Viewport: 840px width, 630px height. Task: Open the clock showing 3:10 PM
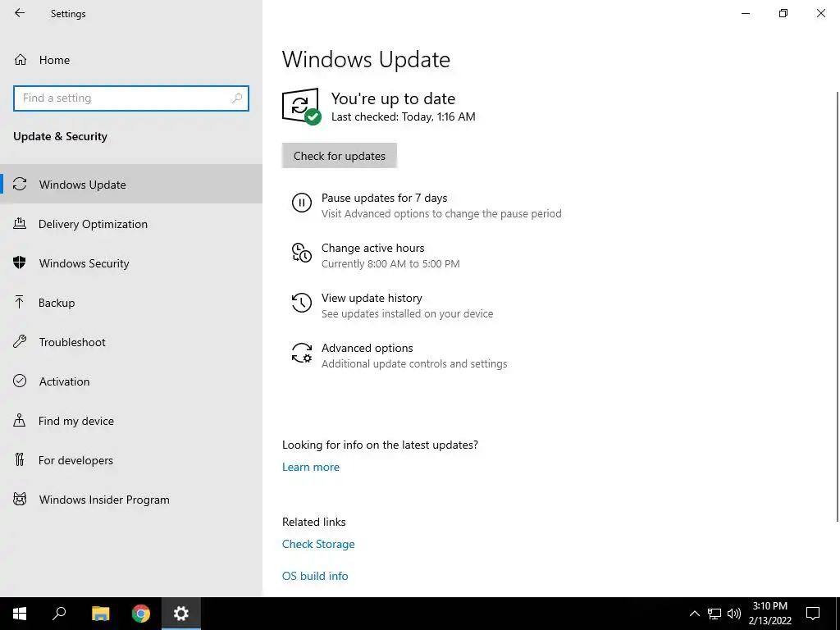[769, 614]
